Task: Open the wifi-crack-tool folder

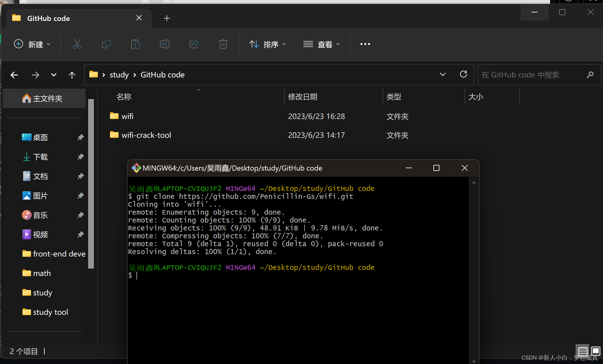Action: tap(146, 135)
